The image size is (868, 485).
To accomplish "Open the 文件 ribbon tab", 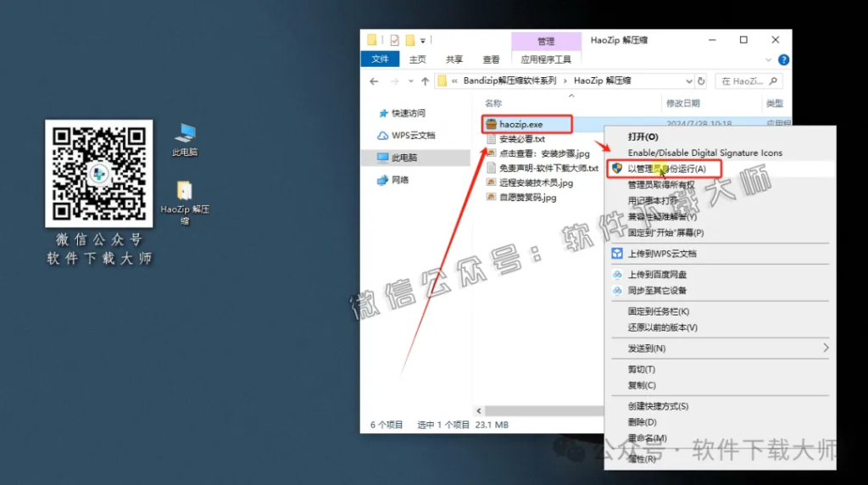I will [x=380, y=59].
